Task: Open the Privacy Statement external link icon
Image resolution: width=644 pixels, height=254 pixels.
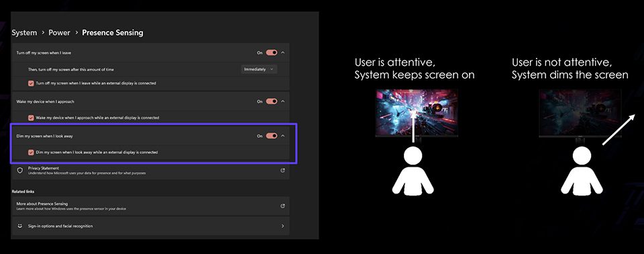Action: pos(282,170)
